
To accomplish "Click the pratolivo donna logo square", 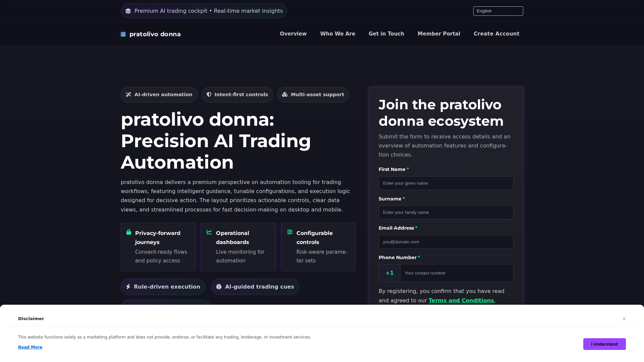I will (x=123, y=34).
